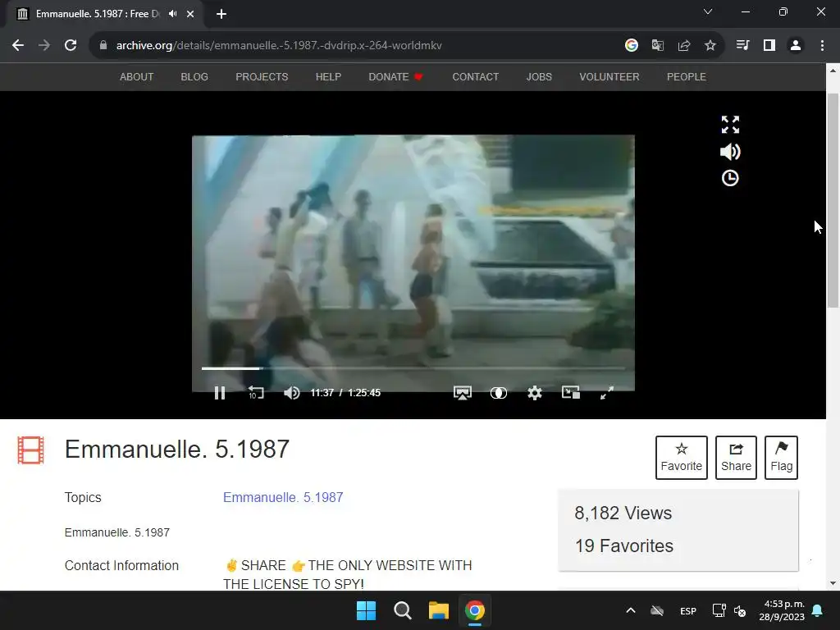Pause the video playback
The height and width of the screenshot is (630, 840).
pos(220,393)
